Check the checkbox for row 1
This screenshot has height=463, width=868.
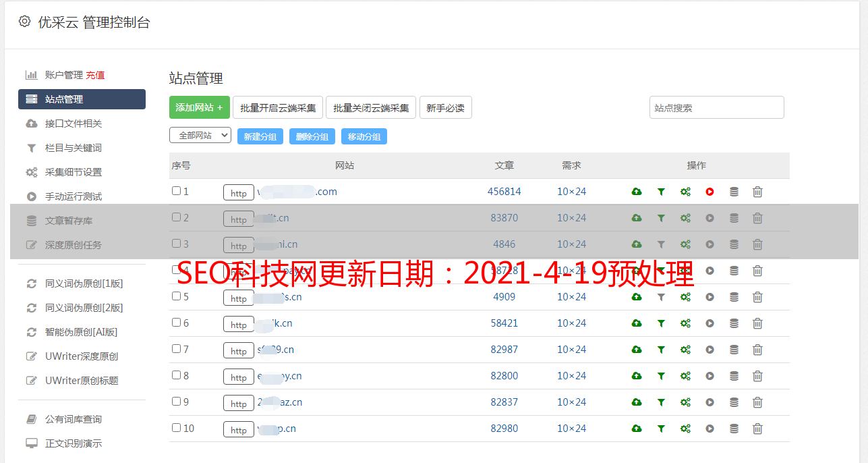coord(176,191)
